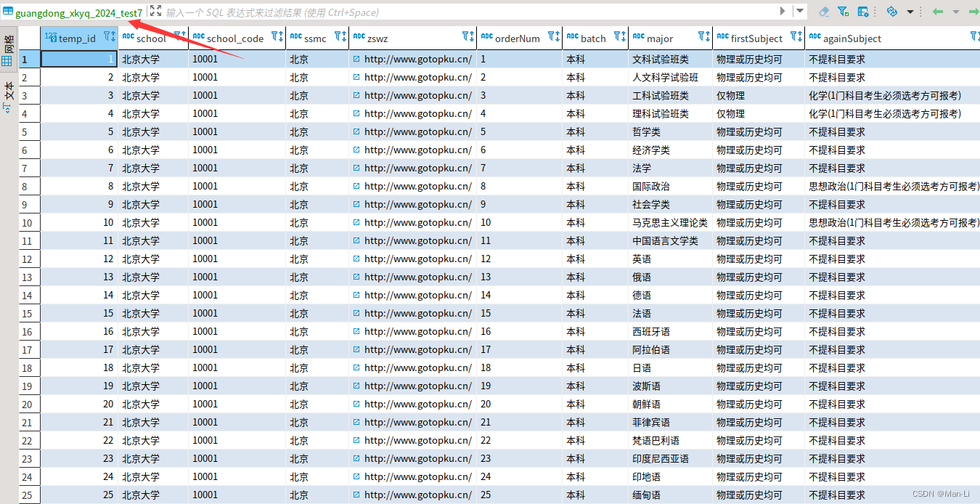Click againSubject cell in row 4 (化学)
Screen dimensions: 980x504
pos(893,113)
